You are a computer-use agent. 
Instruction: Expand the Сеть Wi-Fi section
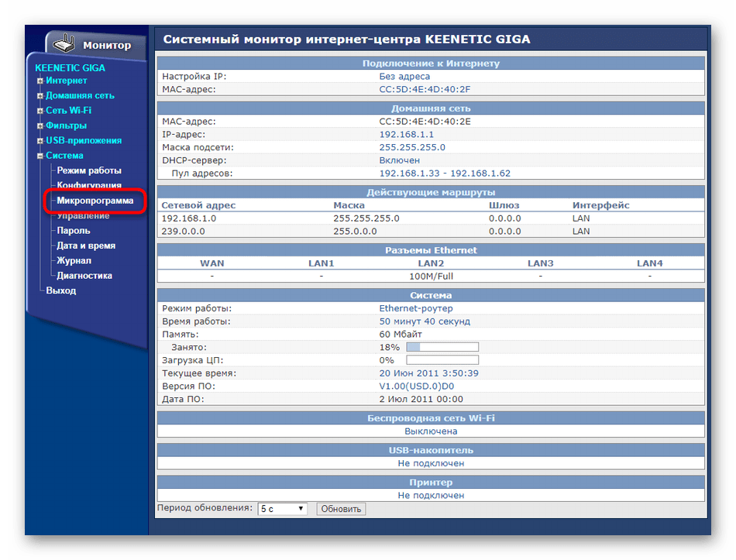pyautogui.click(x=40, y=111)
